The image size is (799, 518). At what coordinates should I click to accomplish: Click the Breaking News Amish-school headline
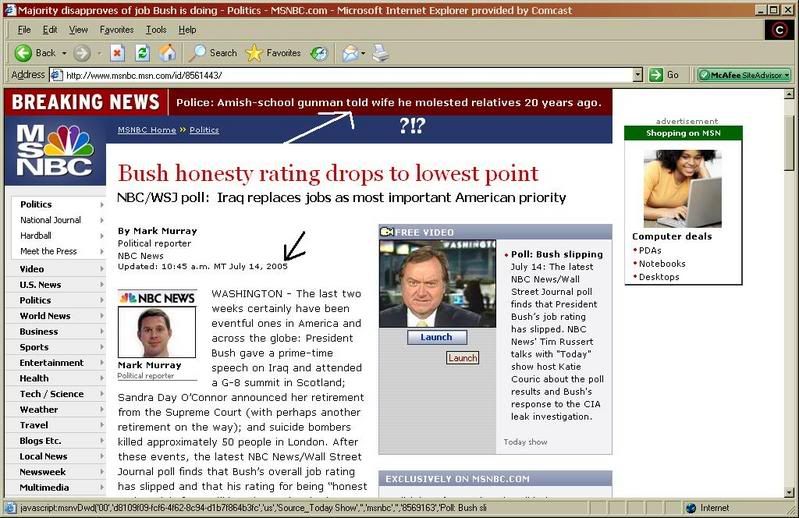(388, 103)
